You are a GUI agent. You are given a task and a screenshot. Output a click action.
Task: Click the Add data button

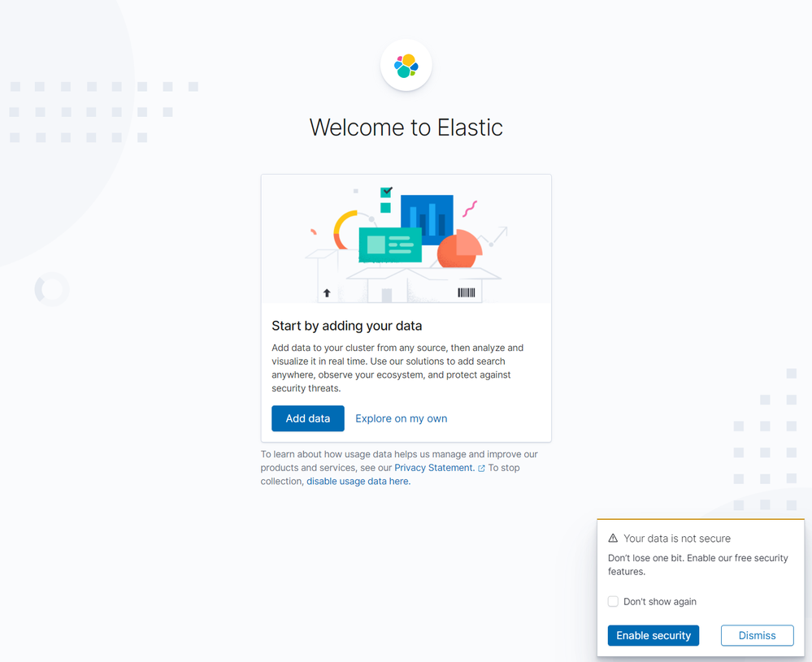pos(307,418)
